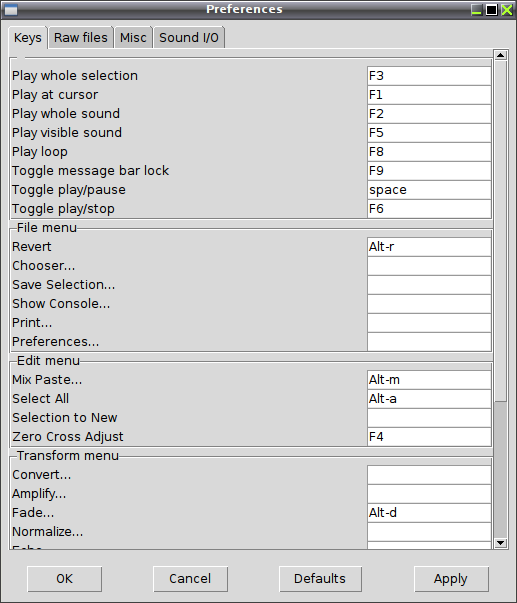517x603 pixels.
Task: Click the OK button
Action: [x=64, y=579]
